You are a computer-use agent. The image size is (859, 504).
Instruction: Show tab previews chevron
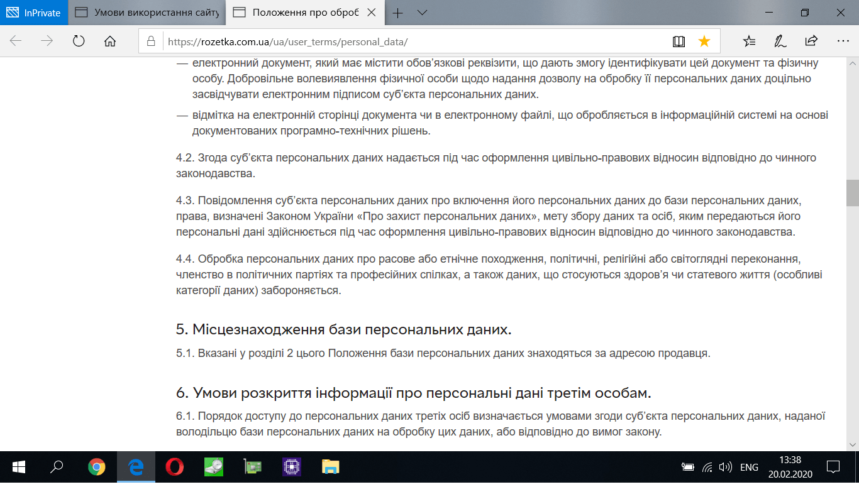tap(422, 13)
